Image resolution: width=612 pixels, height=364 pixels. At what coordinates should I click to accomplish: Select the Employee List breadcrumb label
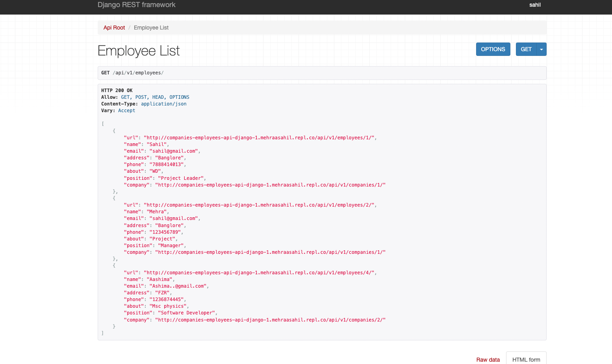(151, 28)
